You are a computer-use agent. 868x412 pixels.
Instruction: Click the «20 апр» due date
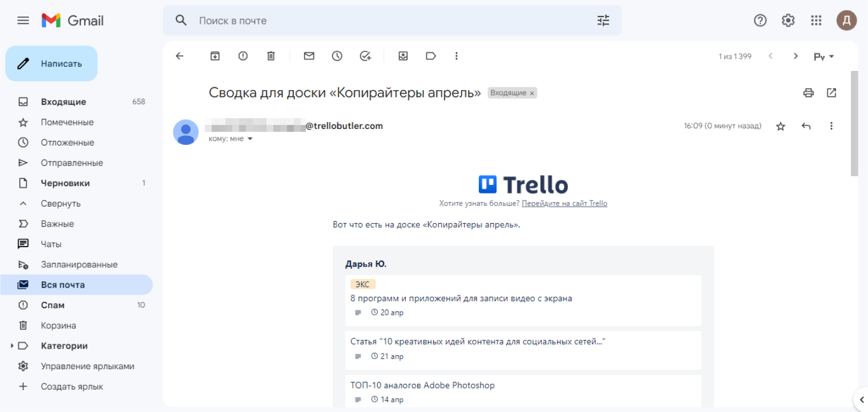387,313
